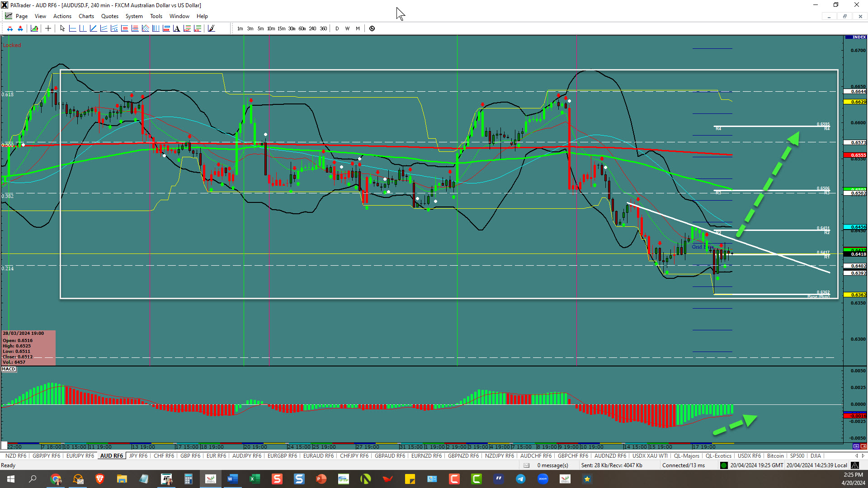Click the green connection status indicator
This screenshot has width=868, height=488.
pyautogui.click(x=724, y=465)
